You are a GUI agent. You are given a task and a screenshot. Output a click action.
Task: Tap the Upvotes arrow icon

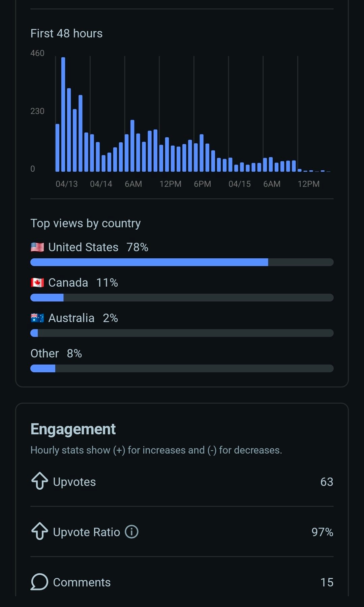coord(40,481)
